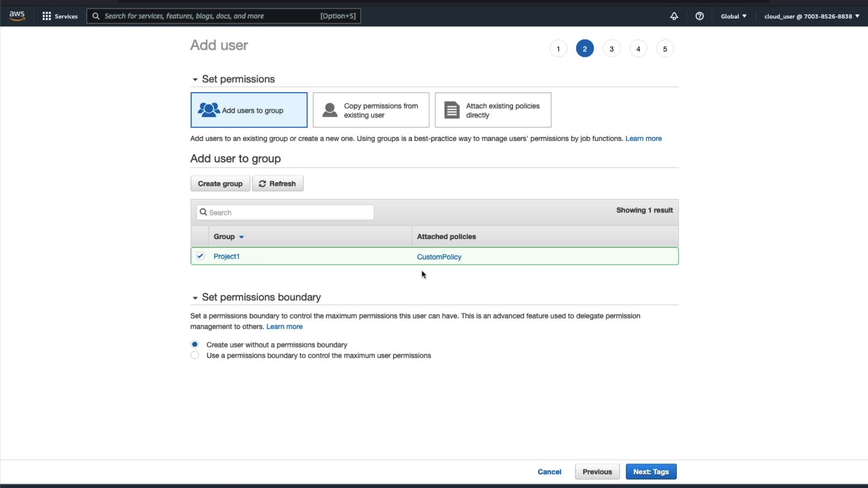The width and height of the screenshot is (868, 488).
Task: Open the help question mark icon
Action: [x=699, y=16]
